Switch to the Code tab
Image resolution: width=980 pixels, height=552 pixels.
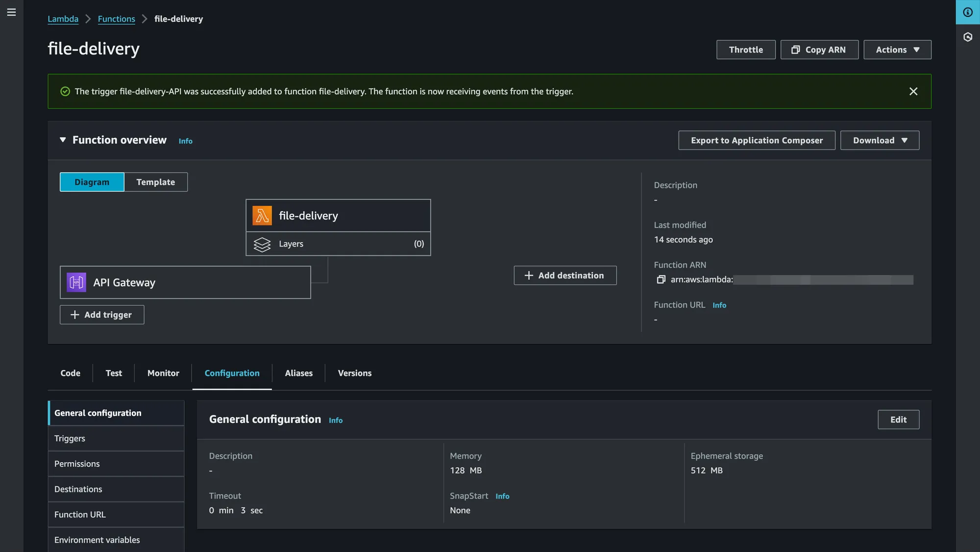(x=70, y=373)
